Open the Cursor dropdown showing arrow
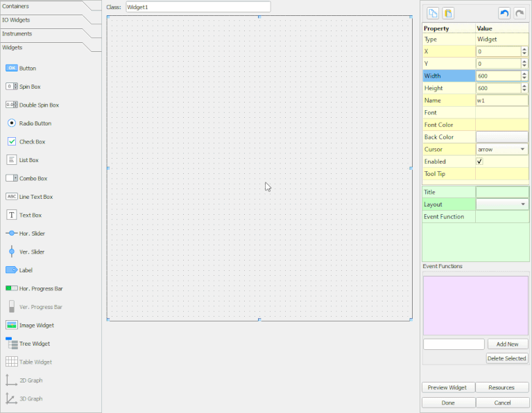The image size is (532, 413). [x=501, y=149]
